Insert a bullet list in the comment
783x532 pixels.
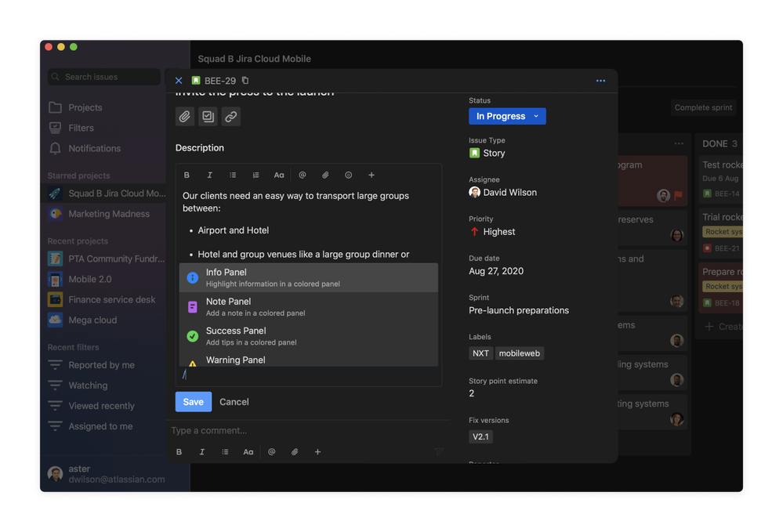click(225, 452)
